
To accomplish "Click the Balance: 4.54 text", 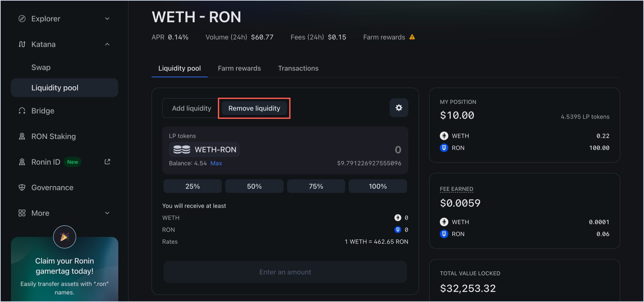I will click(x=188, y=163).
